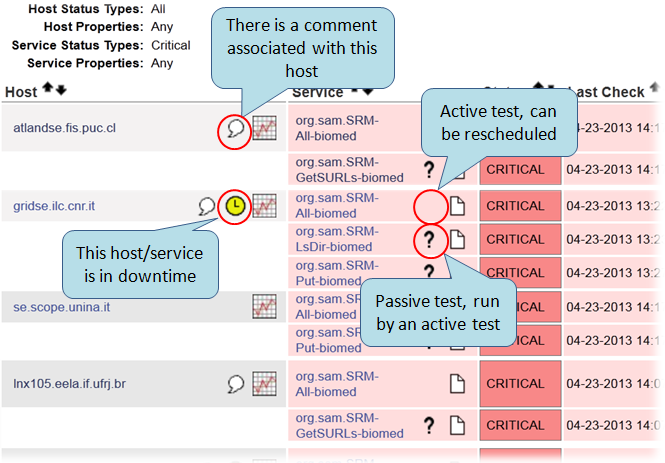Sort the Host column descending with the down arrow
This screenshot has width=665, height=463.
click(61, 91)
